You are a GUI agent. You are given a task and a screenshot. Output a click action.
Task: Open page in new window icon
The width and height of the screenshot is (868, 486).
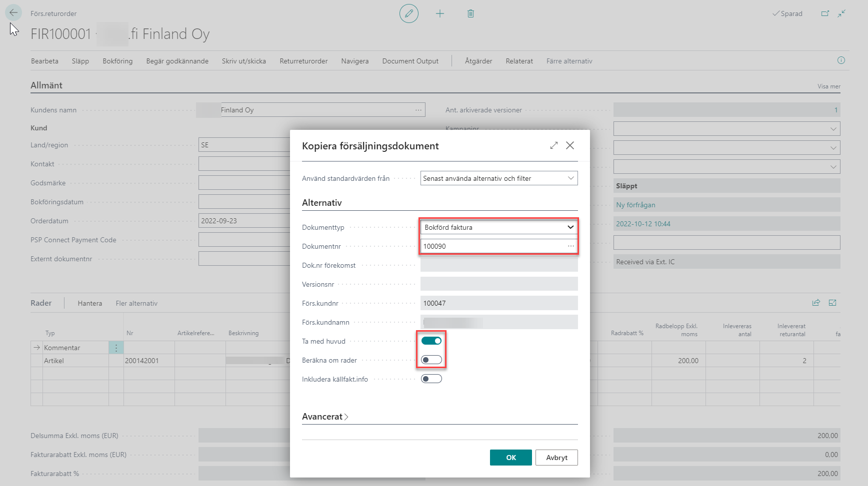[825, 13]
